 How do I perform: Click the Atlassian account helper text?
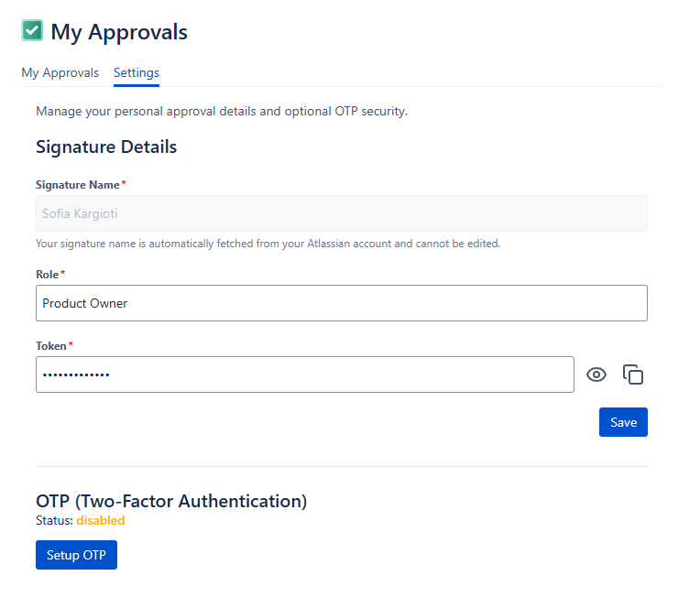pos(268,244)
